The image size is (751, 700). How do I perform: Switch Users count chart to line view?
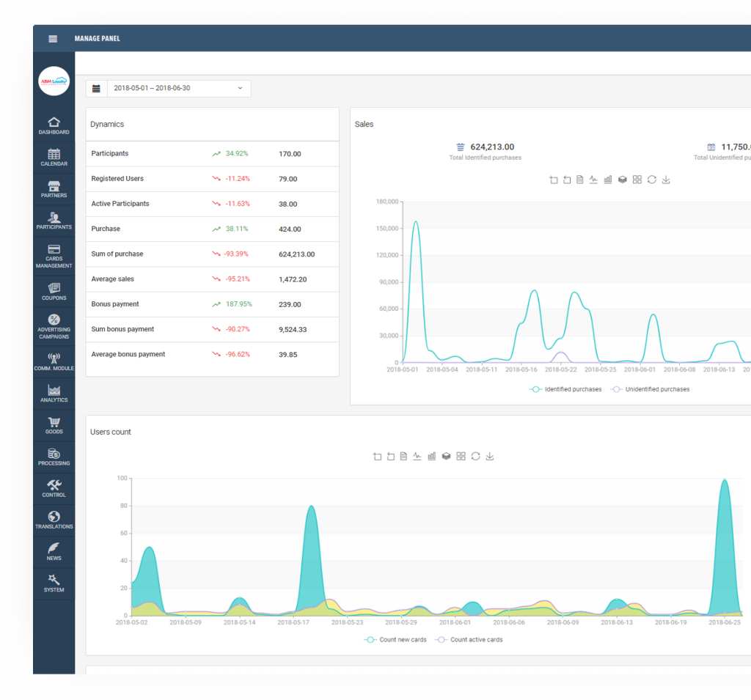pos(417,456)
